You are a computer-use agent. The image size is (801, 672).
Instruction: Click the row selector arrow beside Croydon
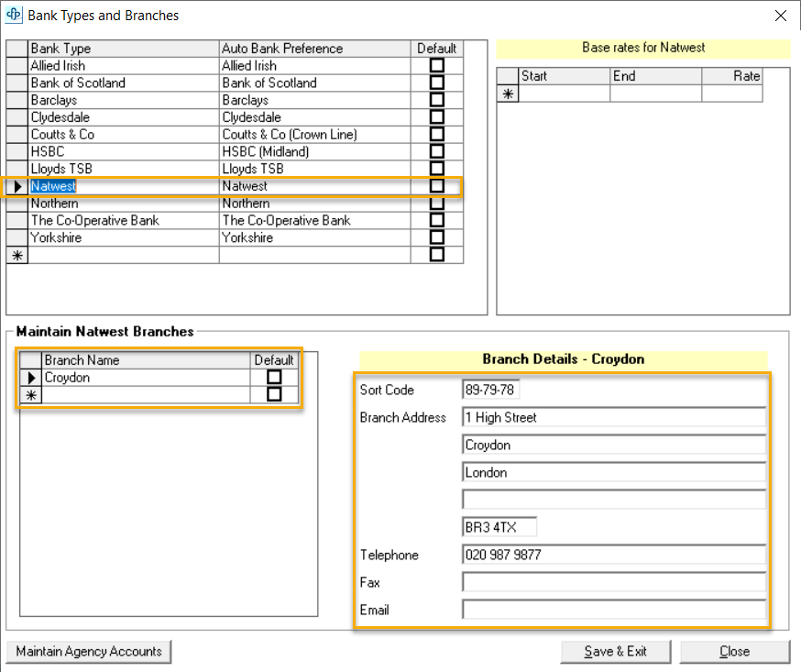click(x=31, y=378)
